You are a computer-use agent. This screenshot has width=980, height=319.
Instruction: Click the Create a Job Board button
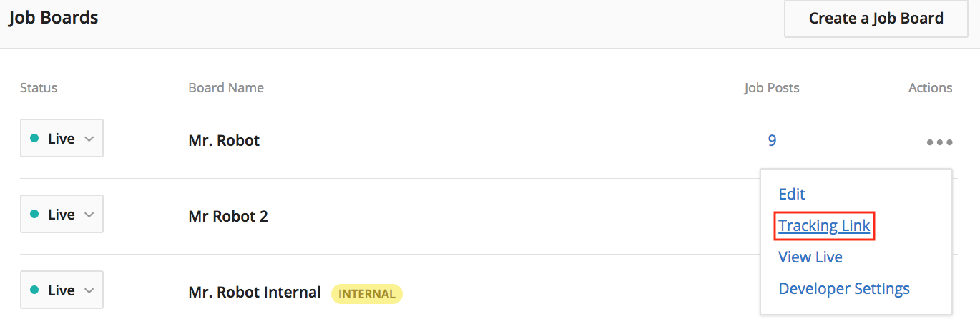coord(876,19)
